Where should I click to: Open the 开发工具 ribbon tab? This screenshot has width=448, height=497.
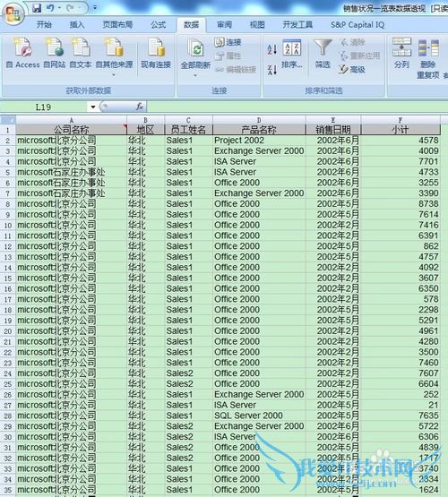coord(297,25)
